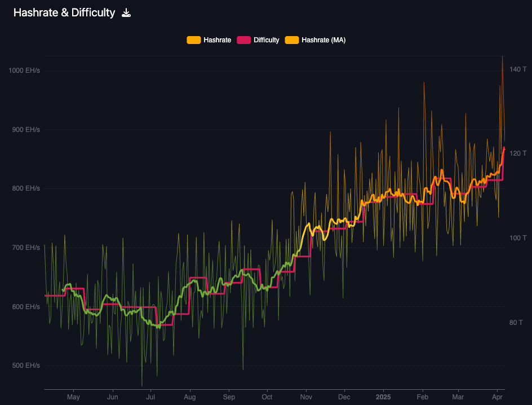The height and width of the screenshot is (405, 532).
Task: Click the 2025 label on the x-axis
Action: [x=383, y=397]
